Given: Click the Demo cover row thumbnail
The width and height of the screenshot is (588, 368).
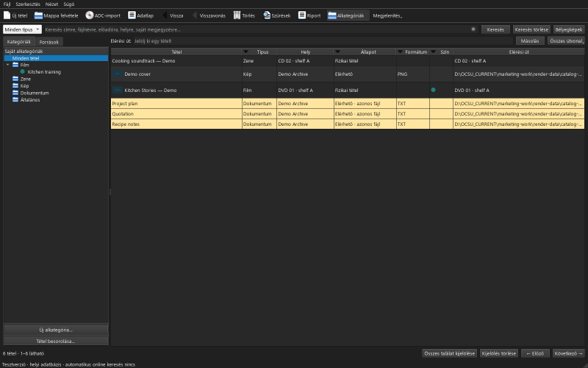Looking at the screenshot, I should tap(117, 74).
